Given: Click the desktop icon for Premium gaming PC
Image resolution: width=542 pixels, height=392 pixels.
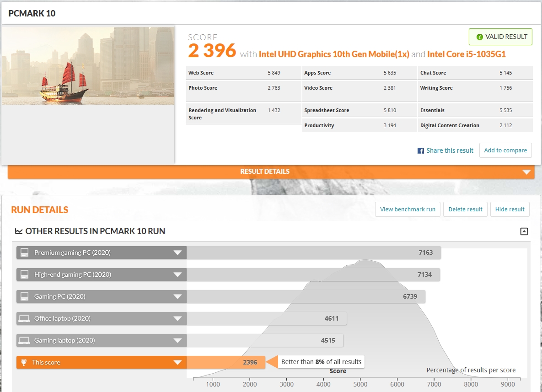Looking at the screenshot, I should click(25, 252).
